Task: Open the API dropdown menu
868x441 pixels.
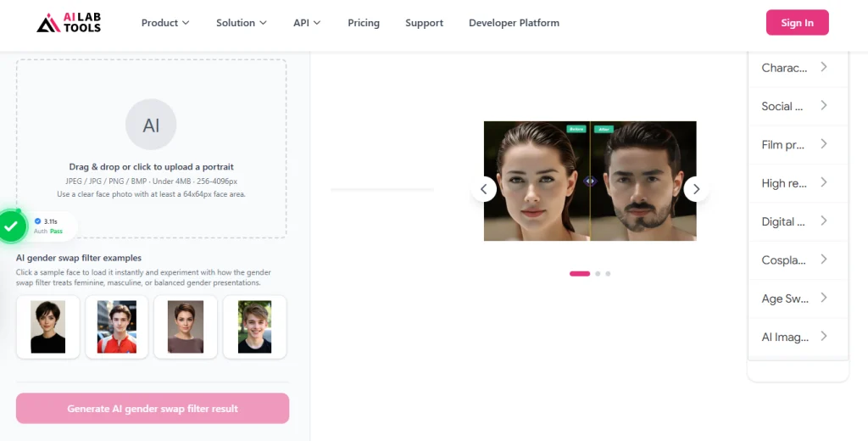Action: click(307, 23)
